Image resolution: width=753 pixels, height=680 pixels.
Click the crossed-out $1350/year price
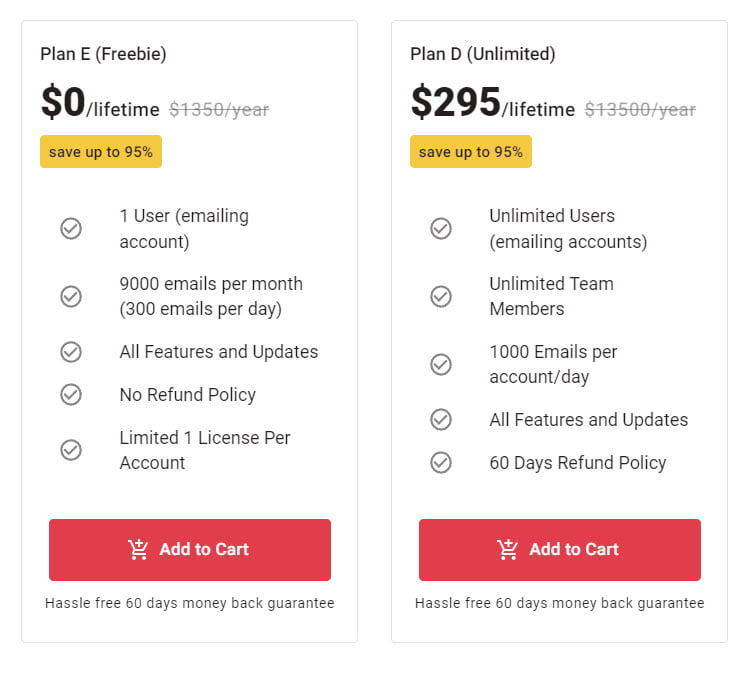[219, 110]
